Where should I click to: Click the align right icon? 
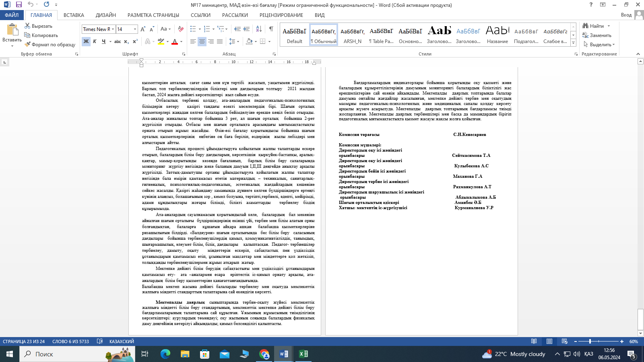(211, 41)
